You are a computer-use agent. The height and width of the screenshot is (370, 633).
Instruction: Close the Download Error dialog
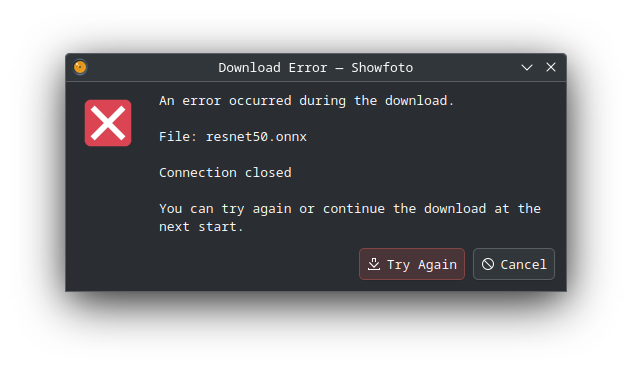[551, 67]
